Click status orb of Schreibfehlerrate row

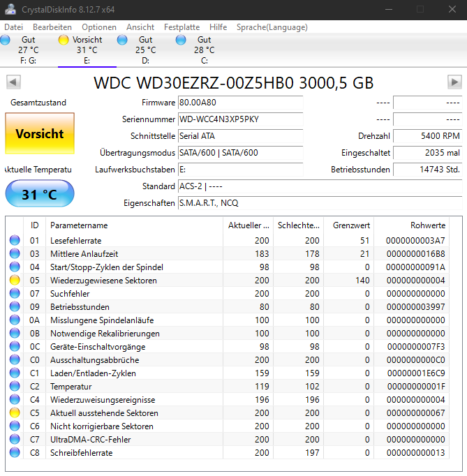(x=15, y=452)
